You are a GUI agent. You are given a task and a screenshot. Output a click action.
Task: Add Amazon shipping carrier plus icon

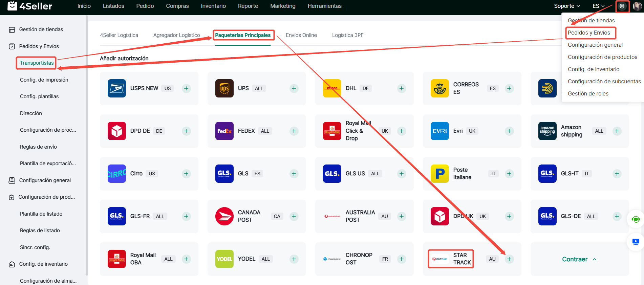[x=617, y=131]
